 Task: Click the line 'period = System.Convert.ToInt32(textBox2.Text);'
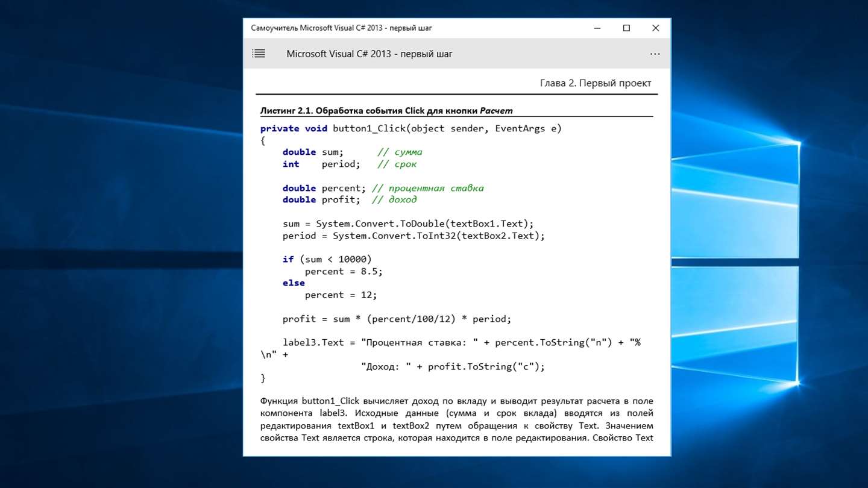point(414,236)
